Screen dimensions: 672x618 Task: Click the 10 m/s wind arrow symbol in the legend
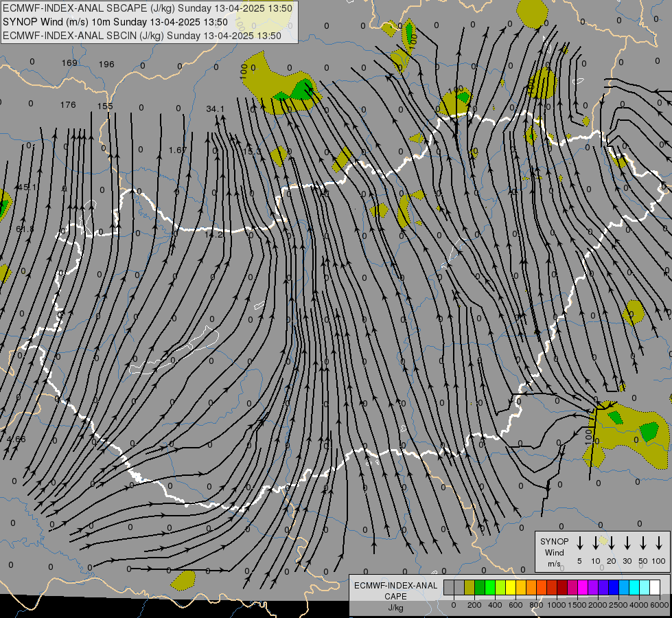pyautogui.click(x=595, y=543)
